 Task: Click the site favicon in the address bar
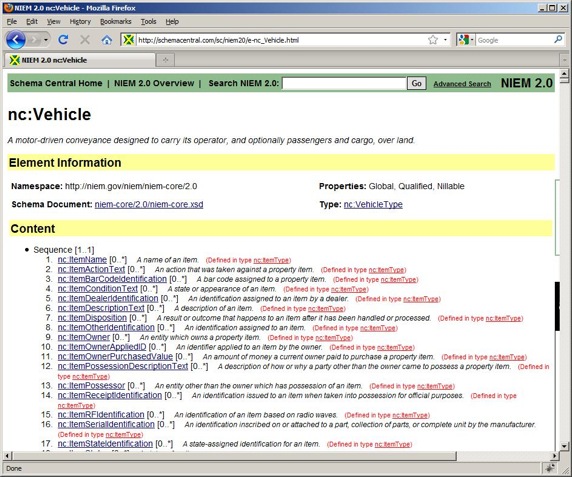pyautogui.click(x=128, y=40)
